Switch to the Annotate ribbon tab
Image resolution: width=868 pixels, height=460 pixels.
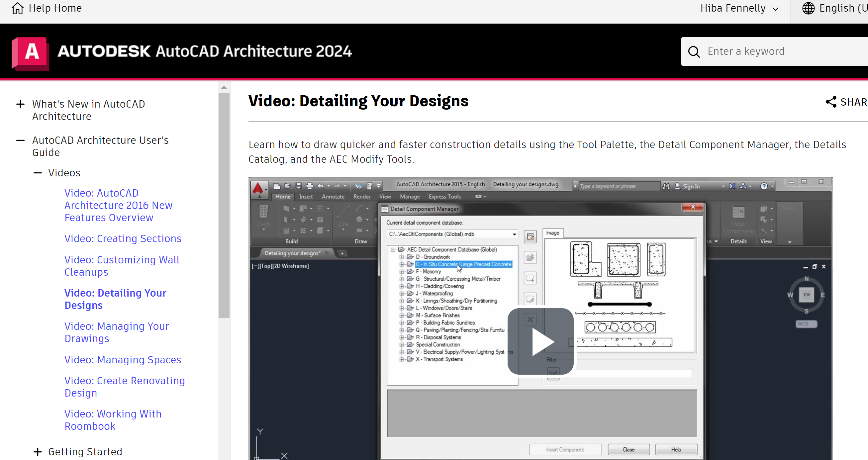333,197
